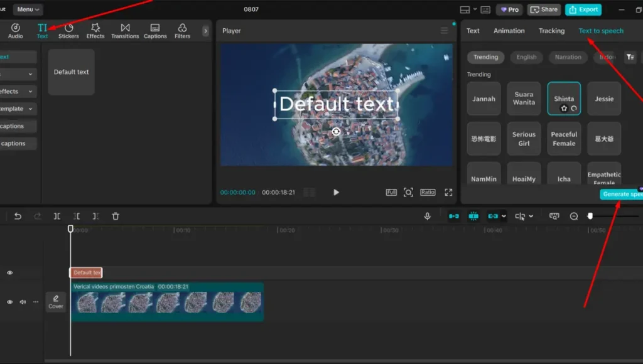
Task: Toggle visibility of the Default text track
Action: pyautogui.click(x=9, y=273)
